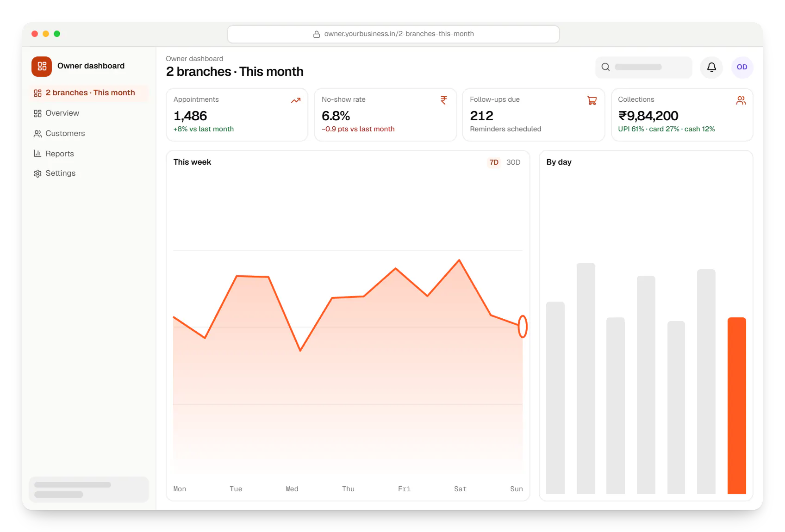Click the search input field
The height and width of the screenshot is (532, 785).
pyautogui.click(x=643, y=67)
